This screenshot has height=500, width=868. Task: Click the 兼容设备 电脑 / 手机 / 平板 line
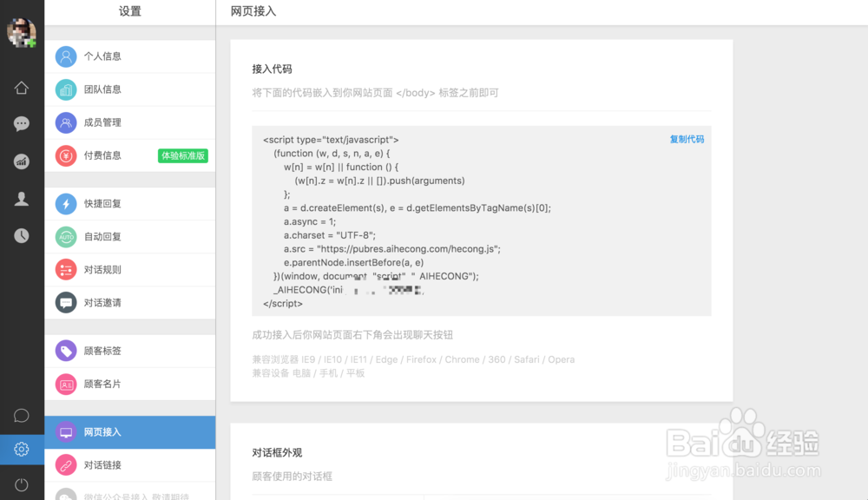coord(308,373)
